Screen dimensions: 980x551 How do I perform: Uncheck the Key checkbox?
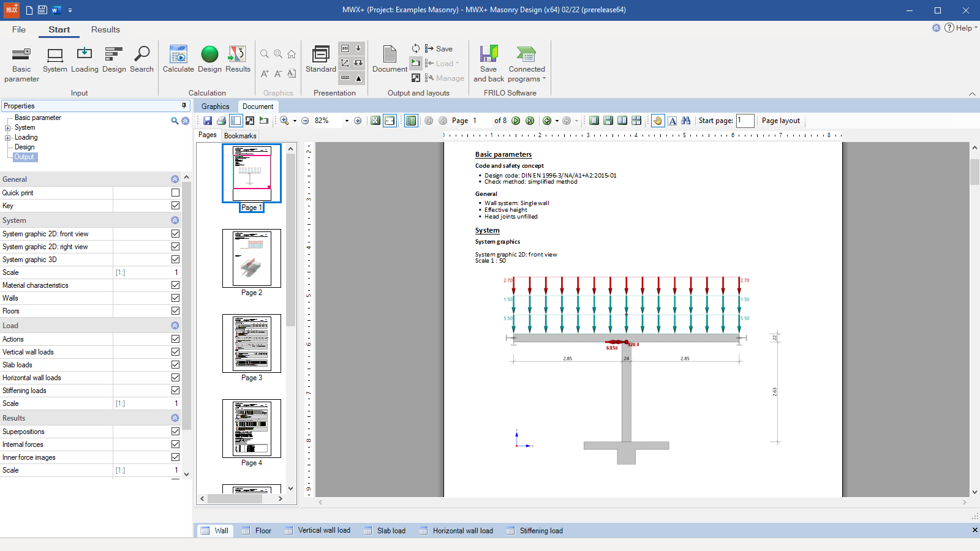pos(175,206)
